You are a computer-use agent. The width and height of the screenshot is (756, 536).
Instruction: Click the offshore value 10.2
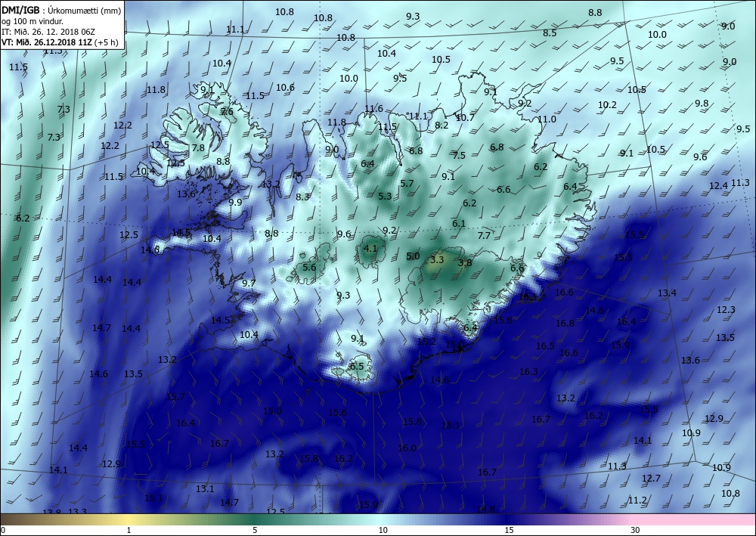coord(607,104)
